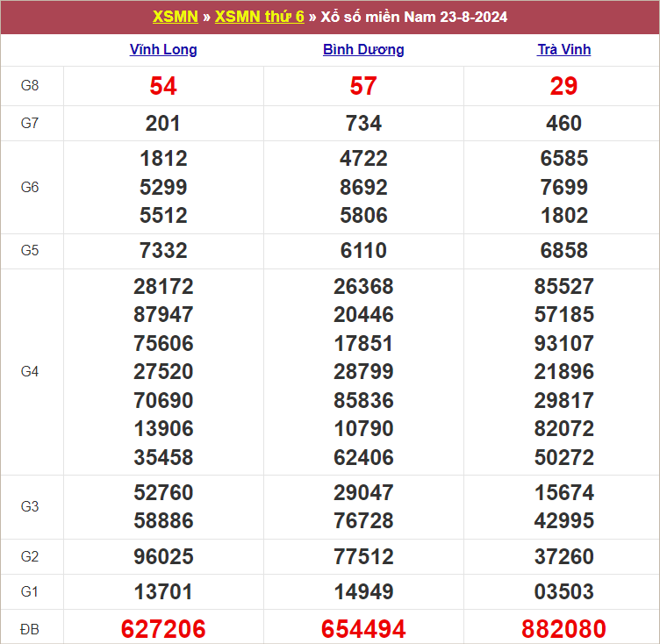Viewport: 660px width, 644px height.
Task: Select the G6 value 8692
Action: tap(363, 187)
